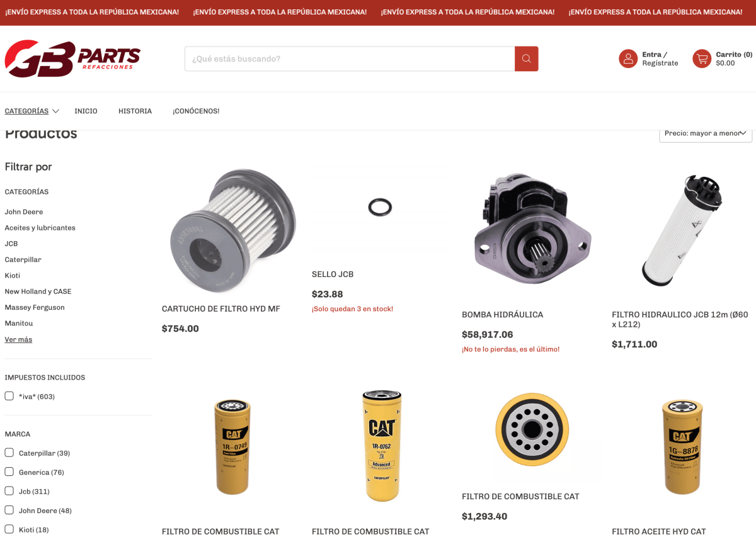The image size is (756, 537).
Task: Check the *iva* (603) filter checkbox
Action: click(x=9, y=396)
